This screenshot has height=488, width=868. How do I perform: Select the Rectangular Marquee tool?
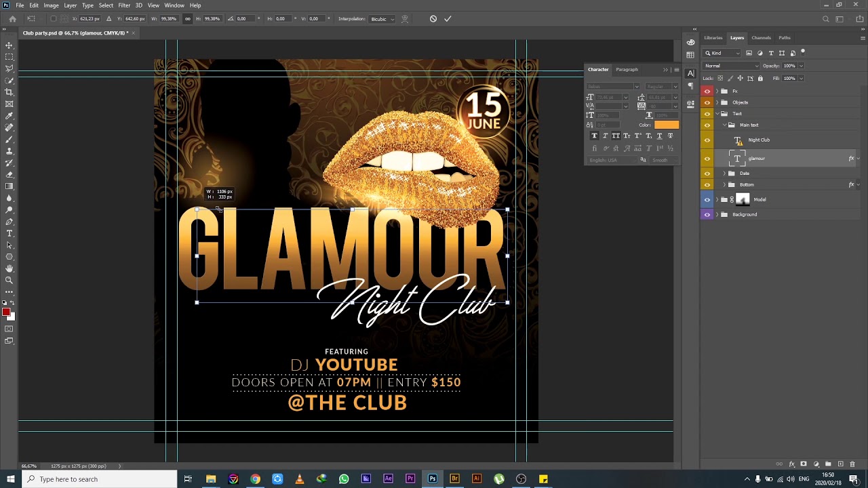9,57
